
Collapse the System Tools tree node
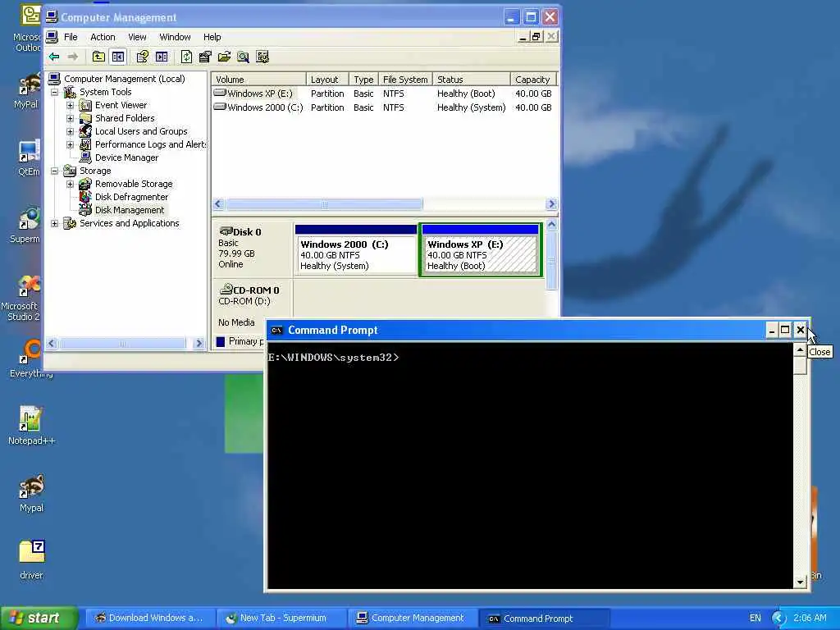pos(55,92)
